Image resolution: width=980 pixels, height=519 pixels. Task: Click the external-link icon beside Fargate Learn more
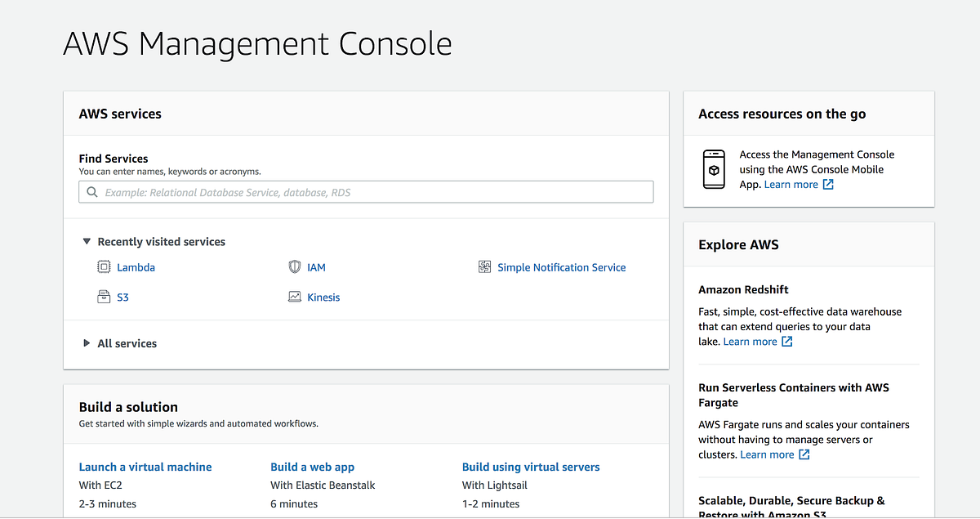803,454
